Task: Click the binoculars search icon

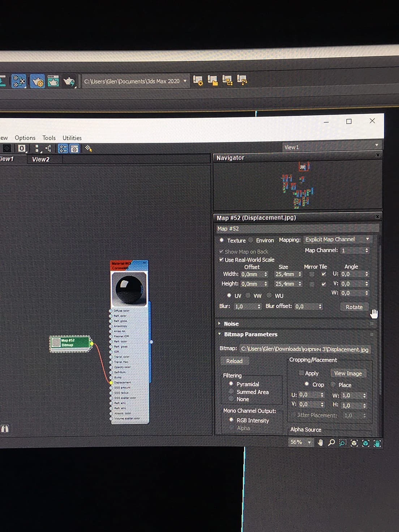Action: tap(5, 429)
